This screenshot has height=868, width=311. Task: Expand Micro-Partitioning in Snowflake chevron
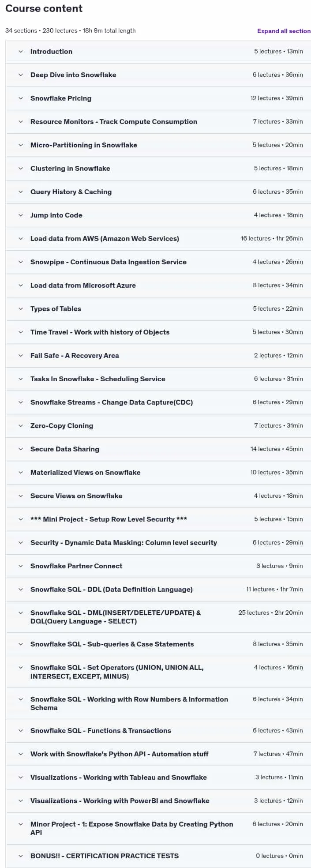[x=21, y=145]
